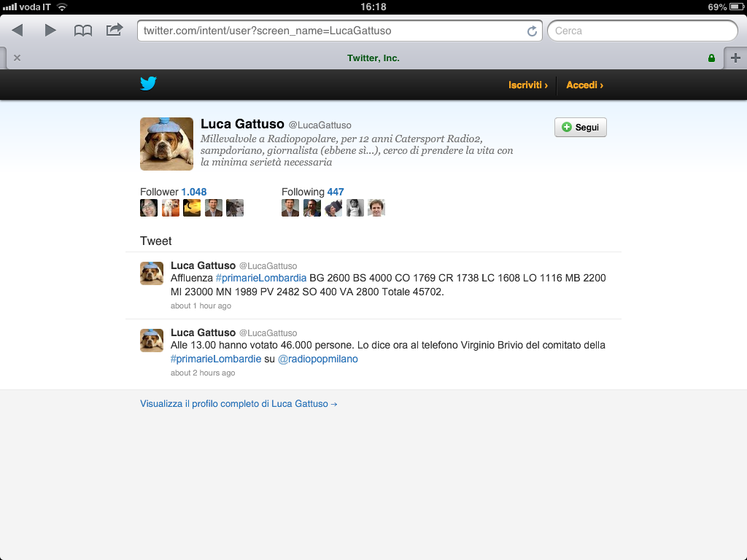Click the Luca Gattuso profile name heading
This screenshot has height=560, width=747.
(242, 124)
